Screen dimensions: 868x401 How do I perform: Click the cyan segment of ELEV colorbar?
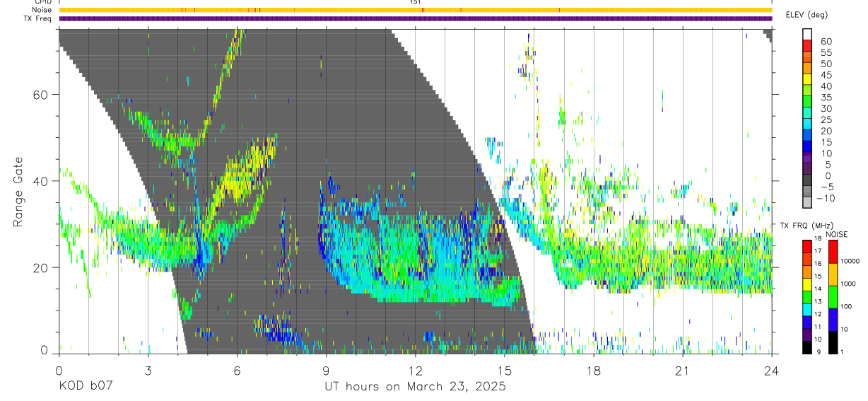click(807, 124)
